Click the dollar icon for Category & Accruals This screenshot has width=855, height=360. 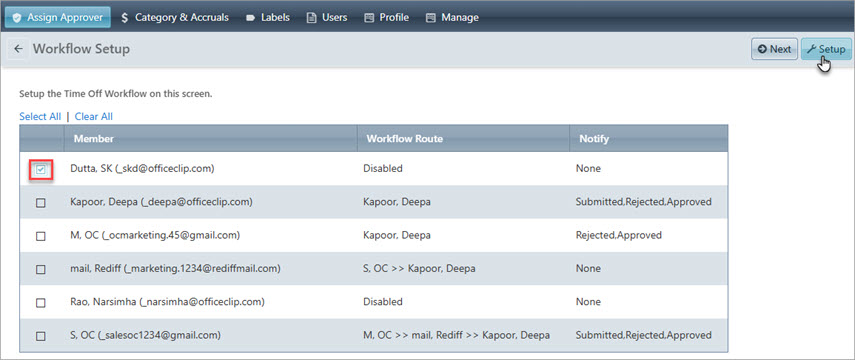pos(125,17)
